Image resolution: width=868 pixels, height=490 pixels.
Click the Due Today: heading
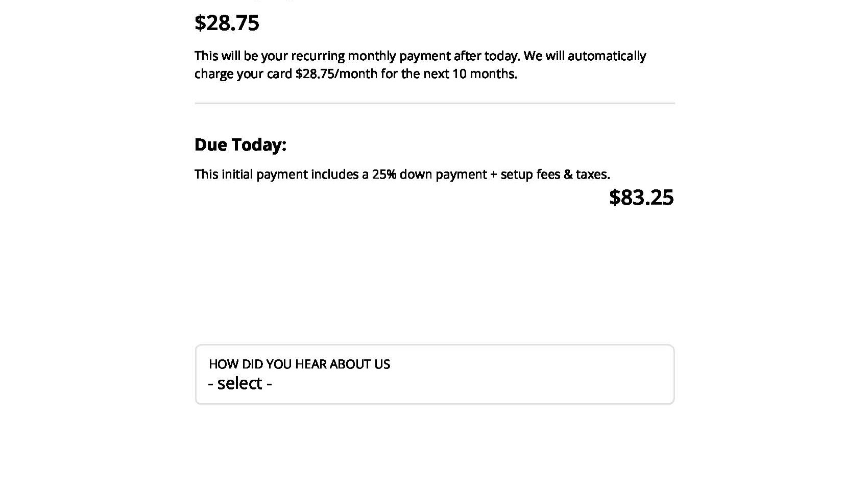[x=240, y=144]
